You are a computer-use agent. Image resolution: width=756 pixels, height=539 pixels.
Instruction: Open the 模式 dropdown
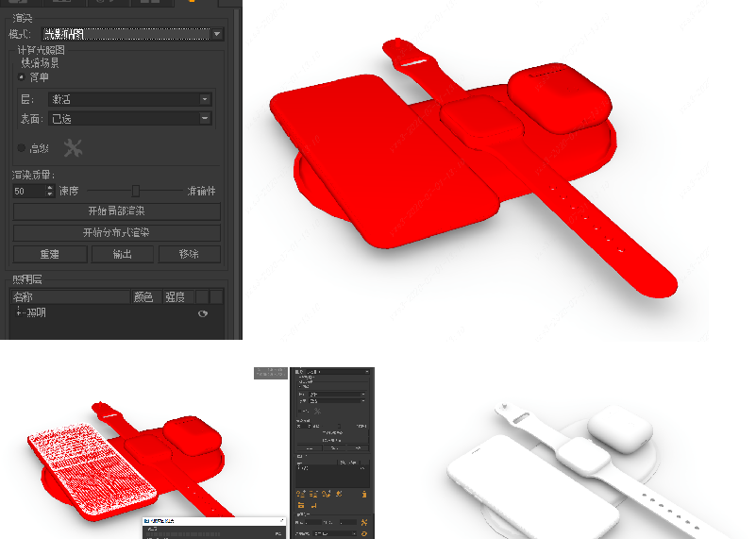(217, 34)
